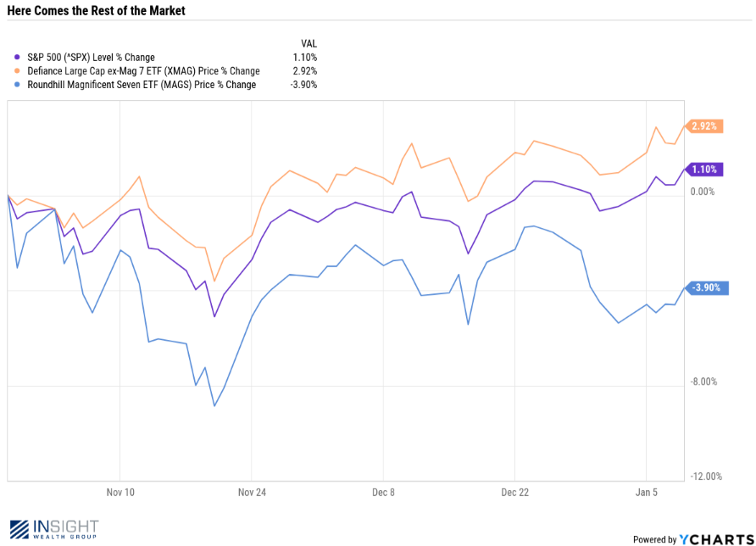
Task: Click the -12.00% y-axis label
Action: [x=706, y=476]
